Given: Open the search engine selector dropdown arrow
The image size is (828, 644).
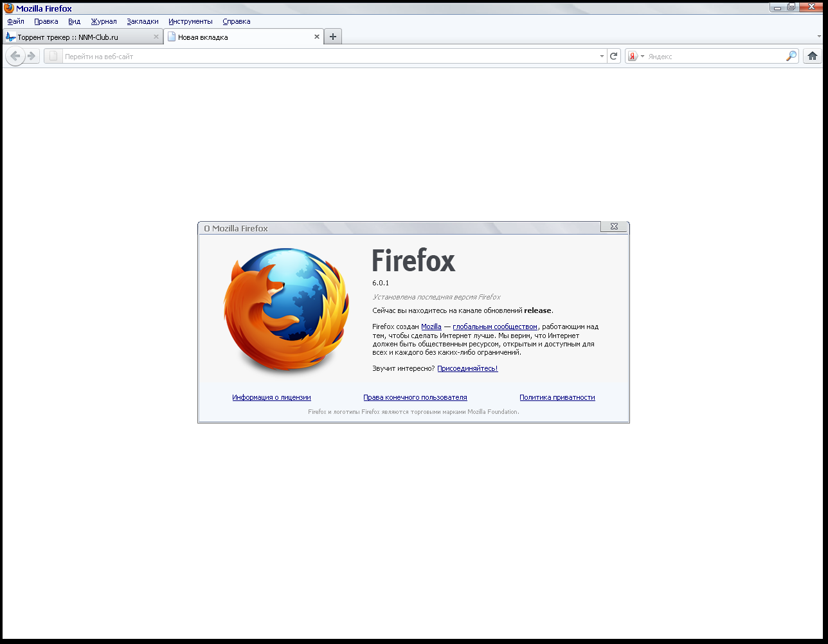Looking at the screenshot, I should pyautogui.click(x=642, y=56).
